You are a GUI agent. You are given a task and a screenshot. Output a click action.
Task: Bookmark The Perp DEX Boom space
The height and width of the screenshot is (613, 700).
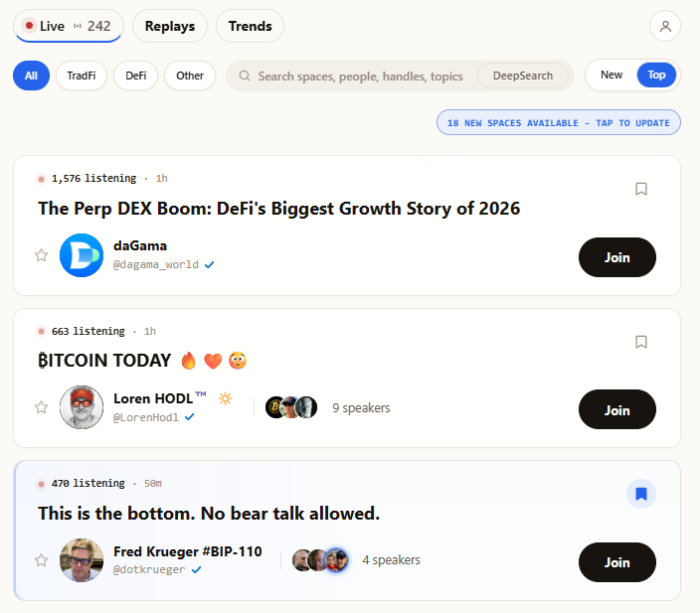pos(641,189)
